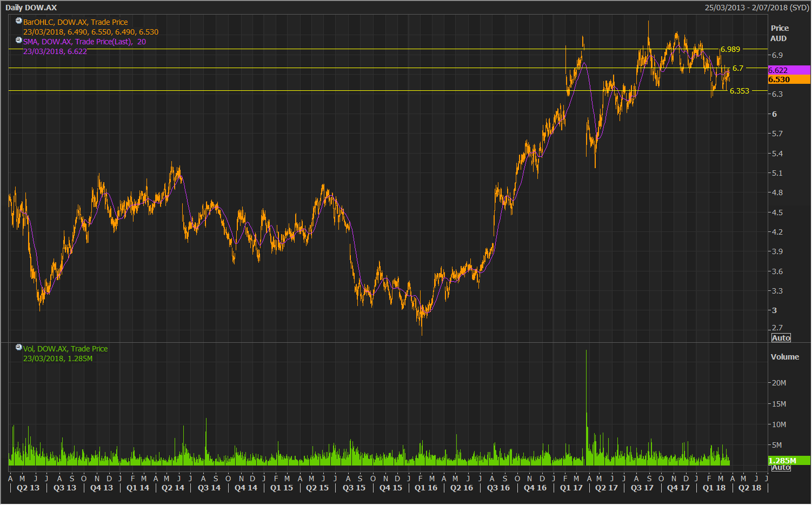Toggle Auto scaling on the price axis

(x=781, y=338)
